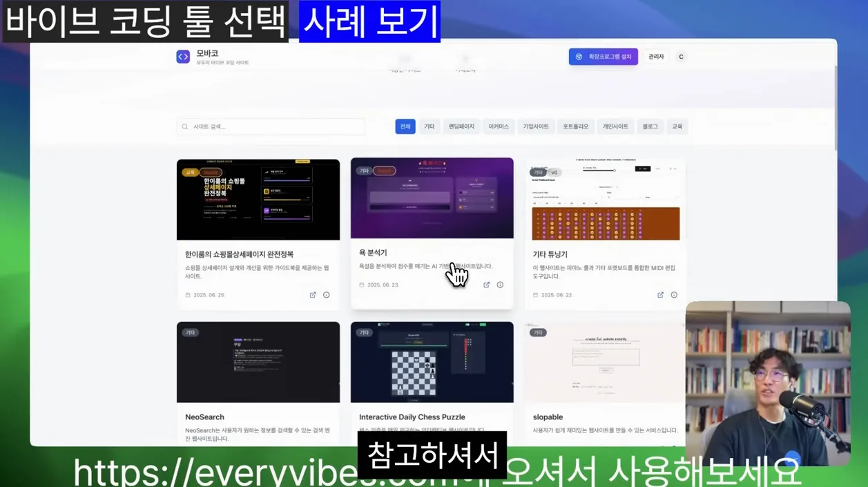Open external link for 한이룸의 쇼핑몰 card
Viewport: 868px width, 487px height.
click(313, 295)
